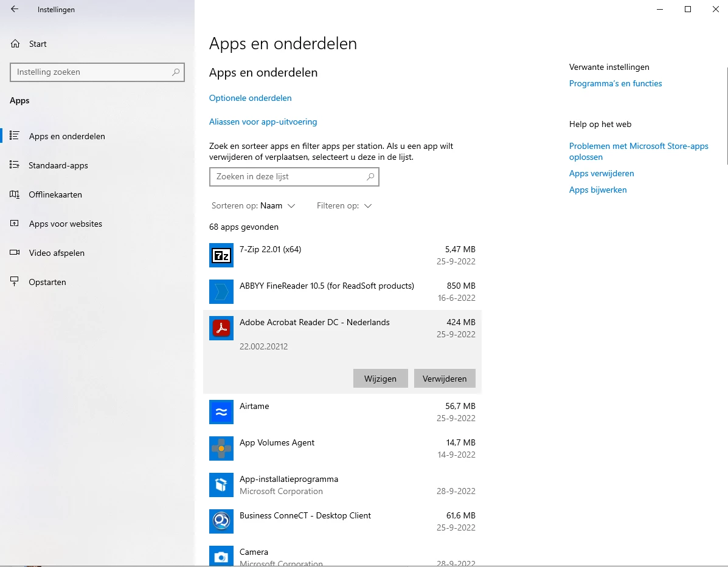Click the 14-9-2022 install date
The height and width of the screenshot is (567, 728).
[x=456, y=455]
